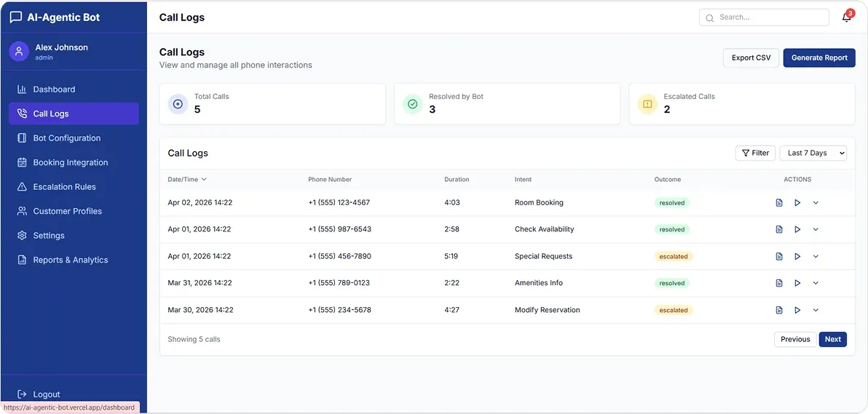
Task: Play recording of the Check Availability call
Action: point(797,229)
